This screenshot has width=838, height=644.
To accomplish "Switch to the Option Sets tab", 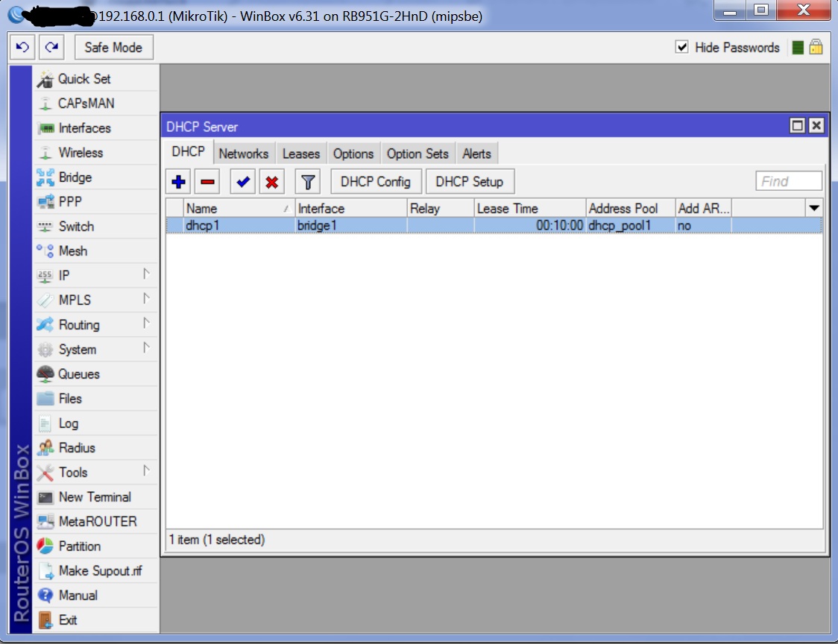I will click(x=418, y=154).
